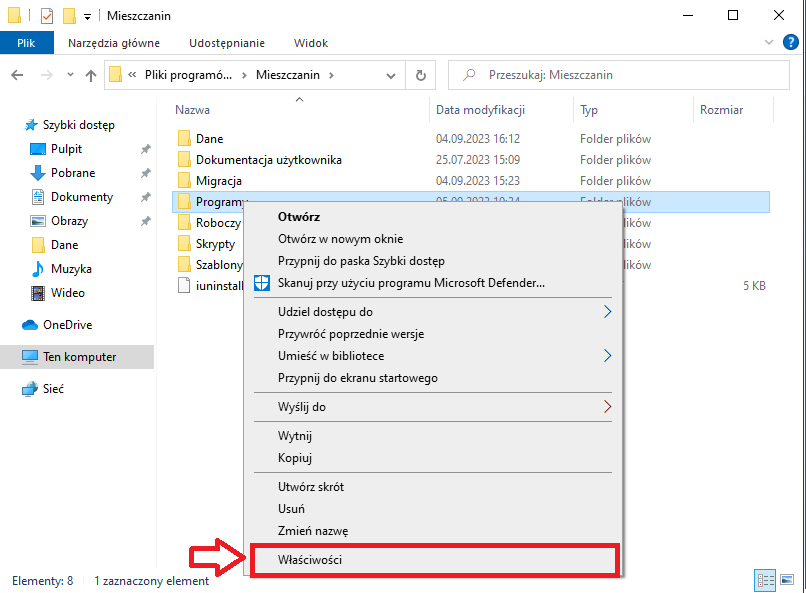Open the Help question mark icon
Viewport: 806px width, 593px height.
(790, 43)
